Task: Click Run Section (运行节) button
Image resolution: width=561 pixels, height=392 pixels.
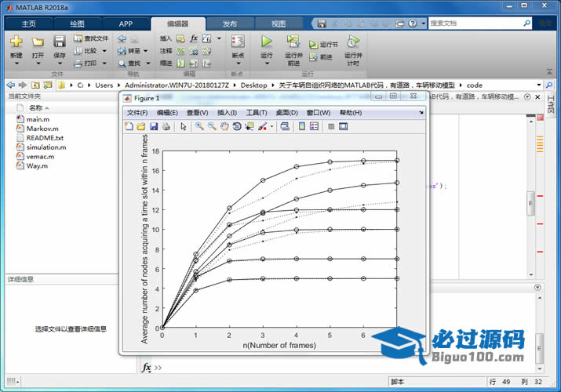Action: click(x=323, y=45)
